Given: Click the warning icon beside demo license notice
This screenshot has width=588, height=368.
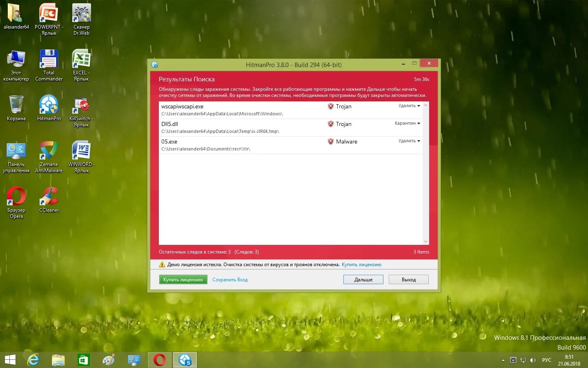Looking at the screenshot, I should [x=162, y=265].
